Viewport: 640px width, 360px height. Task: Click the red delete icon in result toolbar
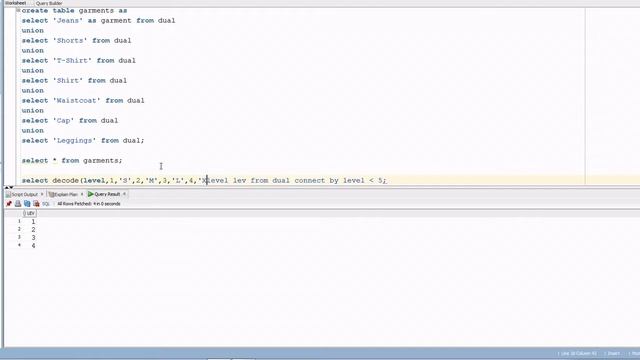point(36,204)
